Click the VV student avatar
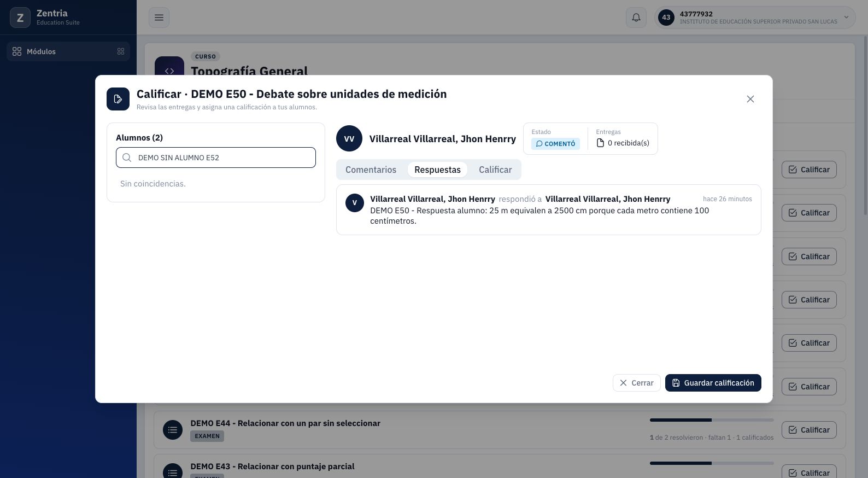 pos(349,139)
